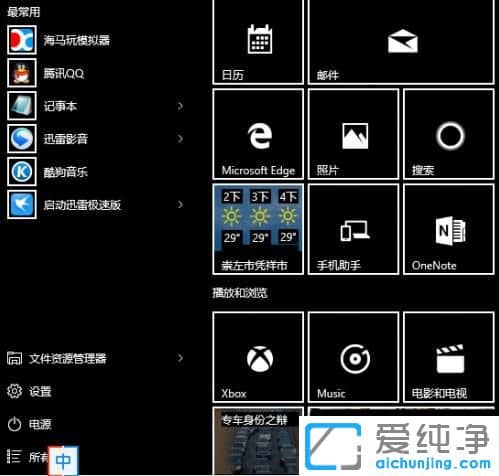Launch the 迅雷影音 player icon
Image resolution: width=499 pixels, height=476 pixels.
point(22,139)
